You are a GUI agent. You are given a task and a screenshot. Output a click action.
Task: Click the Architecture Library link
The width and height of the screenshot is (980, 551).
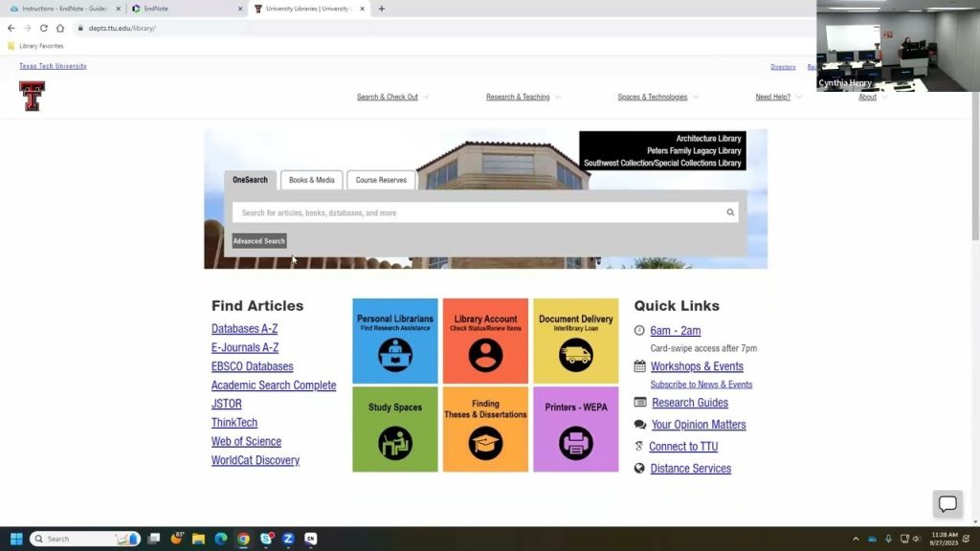point(708,139)
